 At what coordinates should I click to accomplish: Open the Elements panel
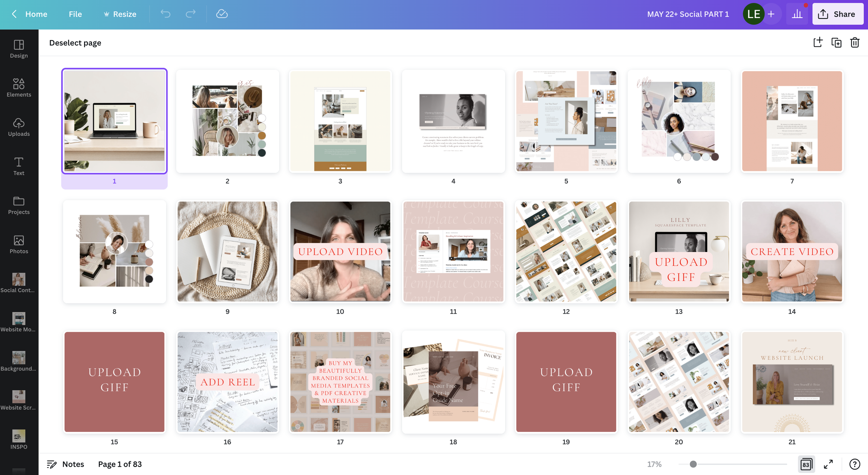coord(19,88)
